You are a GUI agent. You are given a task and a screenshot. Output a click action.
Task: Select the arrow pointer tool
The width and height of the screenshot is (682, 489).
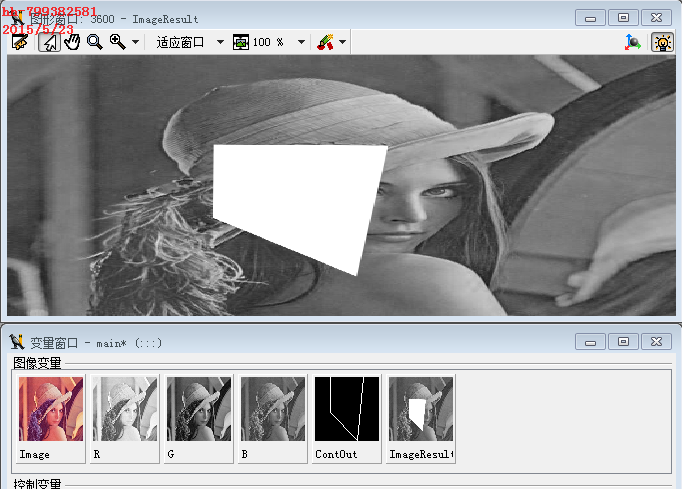(49, 42)
